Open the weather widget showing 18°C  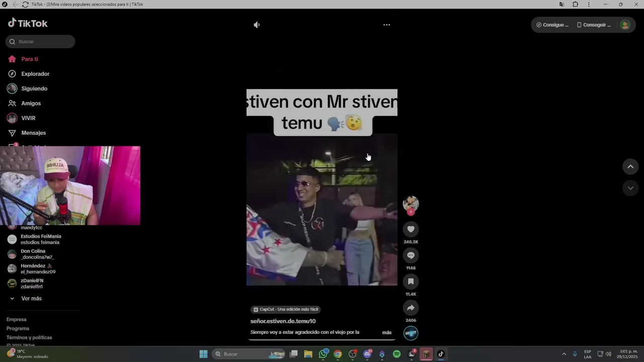pyautogui.click(x=28, y=354)
